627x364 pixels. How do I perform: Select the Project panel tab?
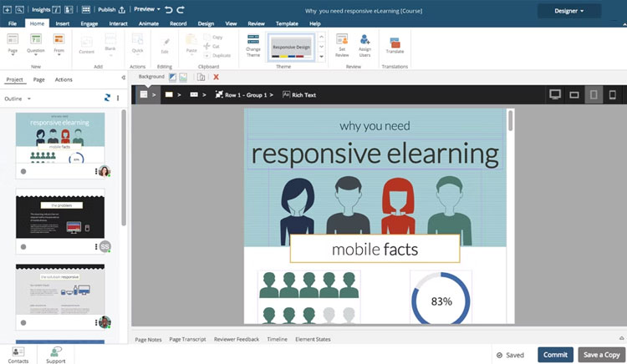point(15,79)
